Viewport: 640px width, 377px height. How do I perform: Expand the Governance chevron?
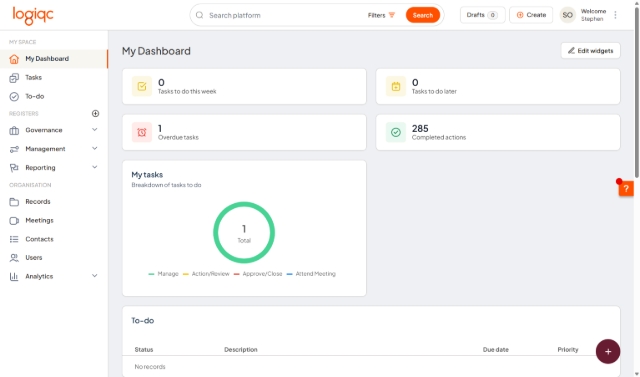click(95, 130)
